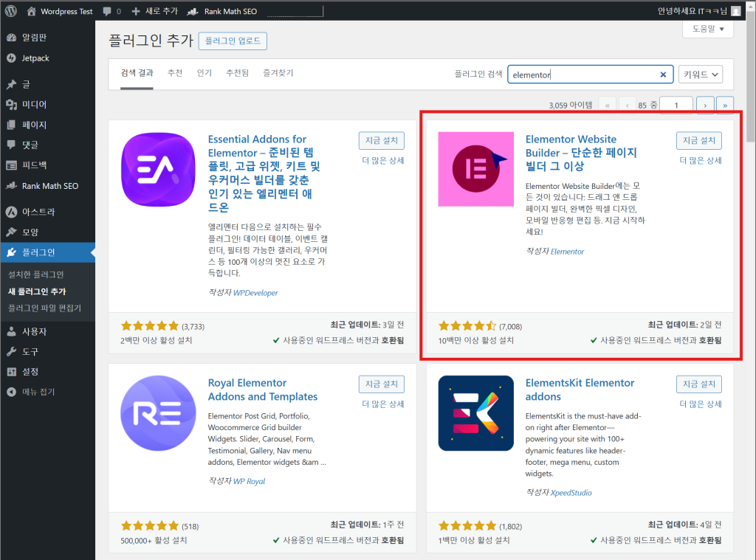Screen dimensions: 756x560
Task: Open the 글 posts pin icon
Action: [x=12, y=84]
